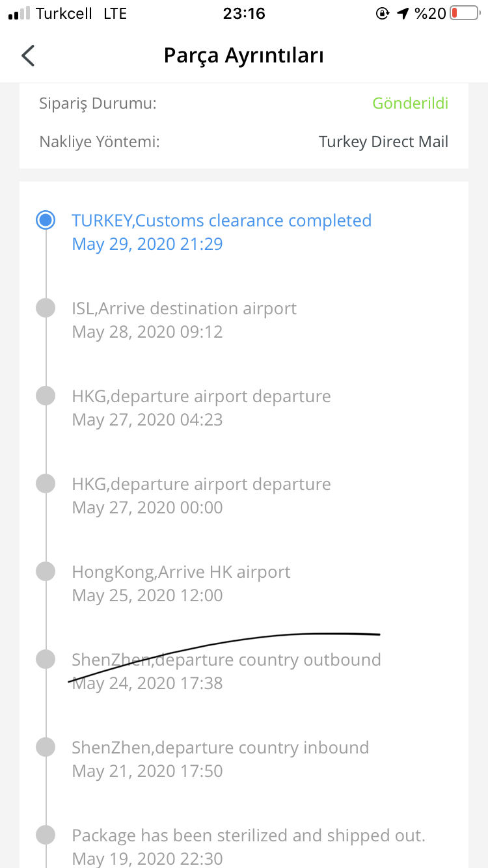Select the May 27 04:23 timeline dot
The width and height of the screenshot is (488, 868).
coord(46,396)
